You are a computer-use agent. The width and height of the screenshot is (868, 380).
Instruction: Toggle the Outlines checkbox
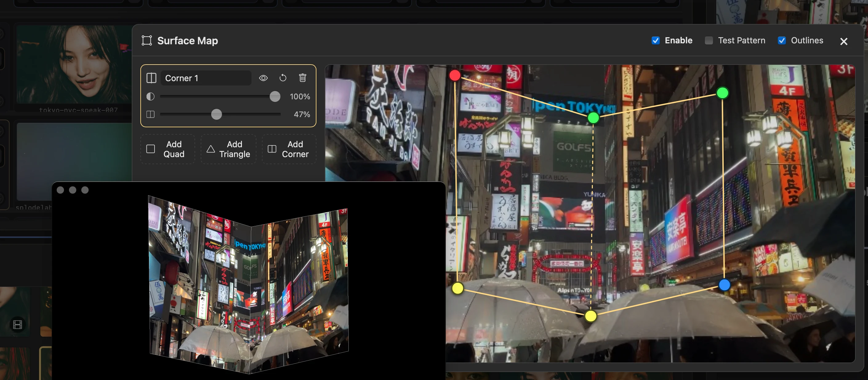[x=782, y=41]
